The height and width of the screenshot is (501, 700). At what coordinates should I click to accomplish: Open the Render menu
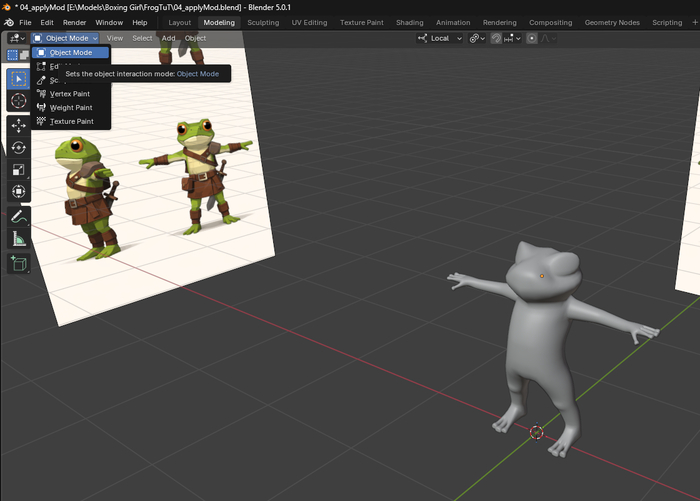click(74, 22)
